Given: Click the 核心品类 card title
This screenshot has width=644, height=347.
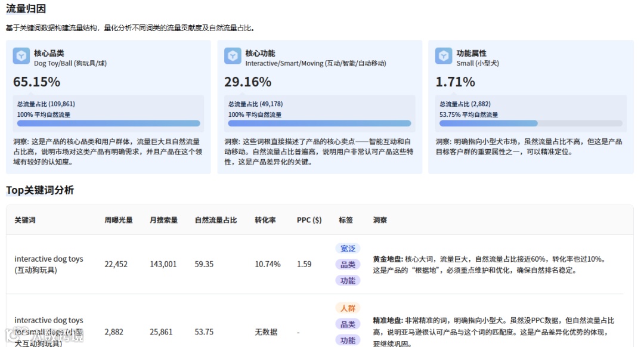Looking at the screenshot, I should [x=49, y=53].
